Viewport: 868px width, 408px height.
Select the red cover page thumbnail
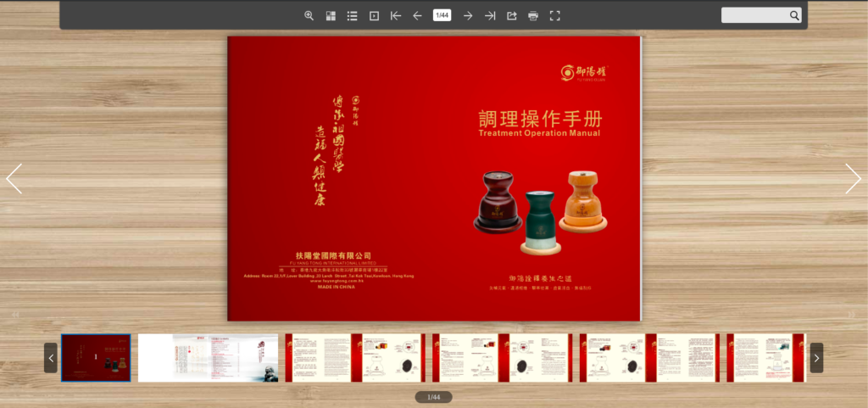tap(96, 358)
